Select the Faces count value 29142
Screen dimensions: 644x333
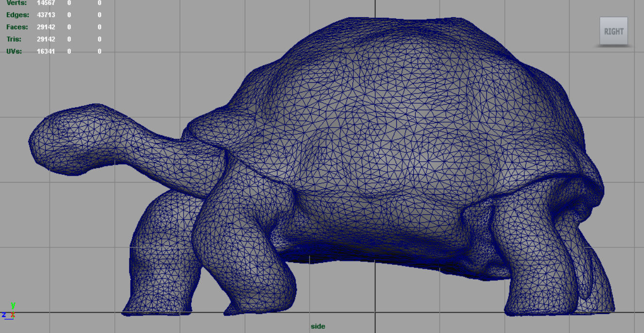pos(46,27)
